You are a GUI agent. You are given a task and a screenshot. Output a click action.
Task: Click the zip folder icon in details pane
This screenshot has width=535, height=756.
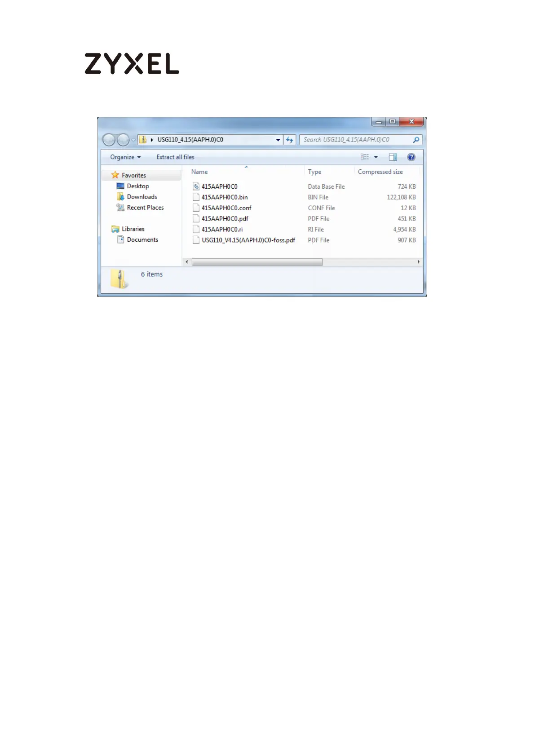point(119,279)
